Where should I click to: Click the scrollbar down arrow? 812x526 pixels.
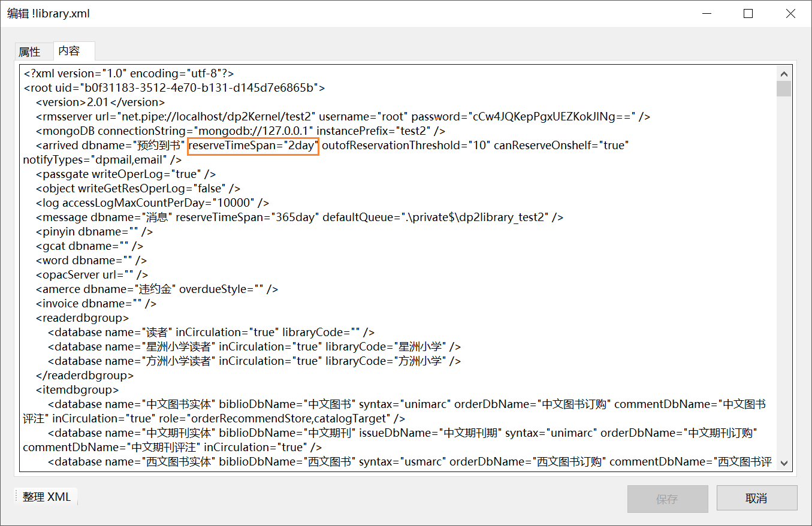(783, 464)
